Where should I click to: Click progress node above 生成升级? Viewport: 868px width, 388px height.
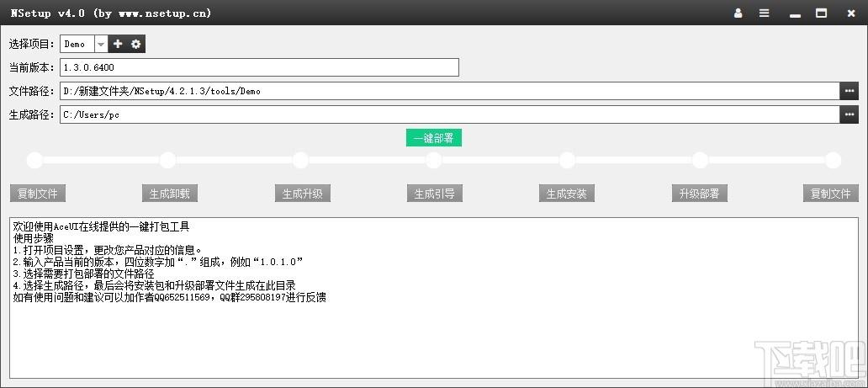tap(300, 161)
